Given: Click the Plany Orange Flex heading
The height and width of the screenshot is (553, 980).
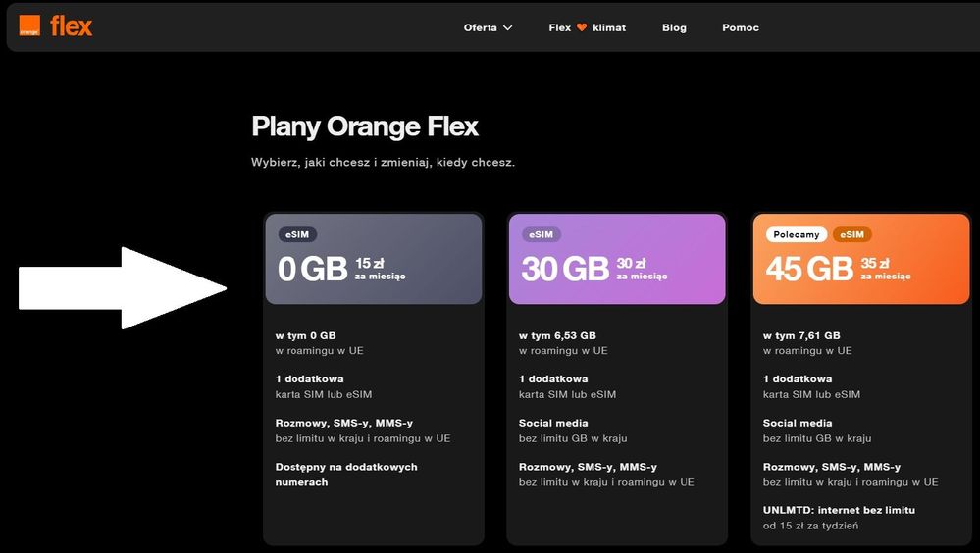Looking at the screenshot, I should click(x=365, y=126).
